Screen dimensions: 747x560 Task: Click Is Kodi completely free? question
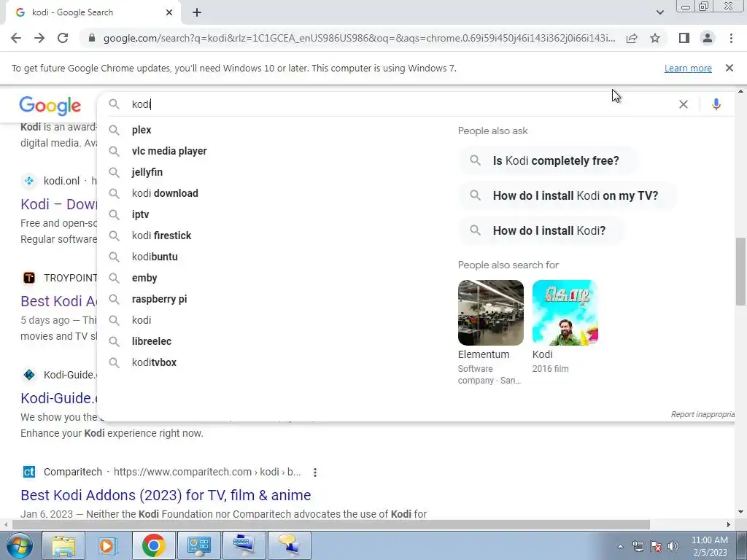click(548, 160)
